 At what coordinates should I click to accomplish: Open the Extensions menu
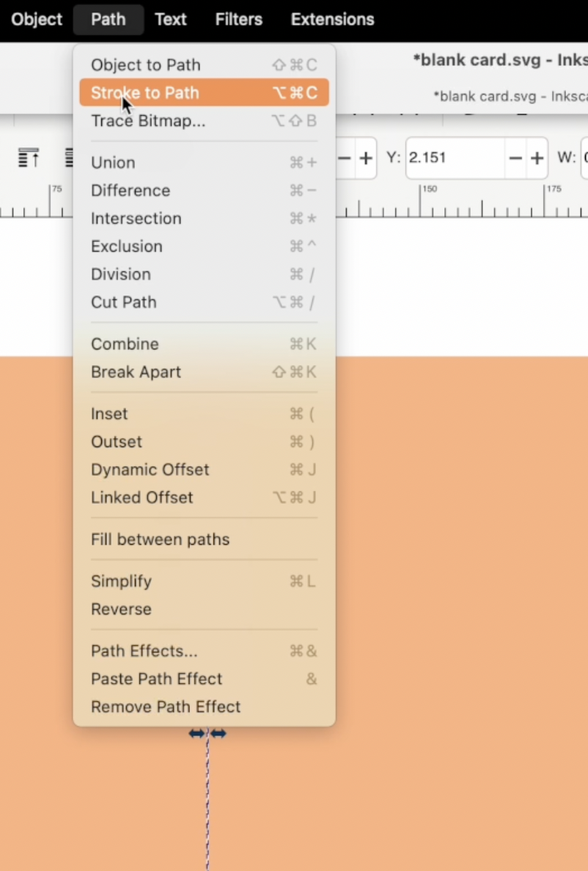[x=331, y=19]
